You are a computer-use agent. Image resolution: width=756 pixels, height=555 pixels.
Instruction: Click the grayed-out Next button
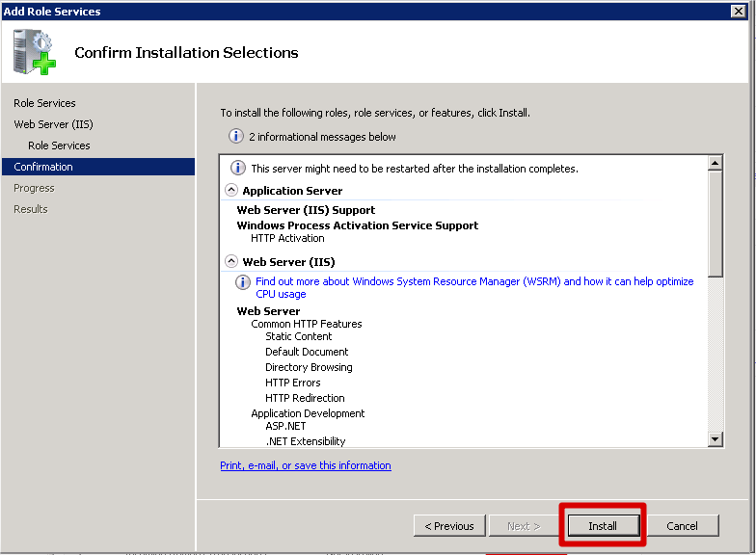tap(525, 526)
